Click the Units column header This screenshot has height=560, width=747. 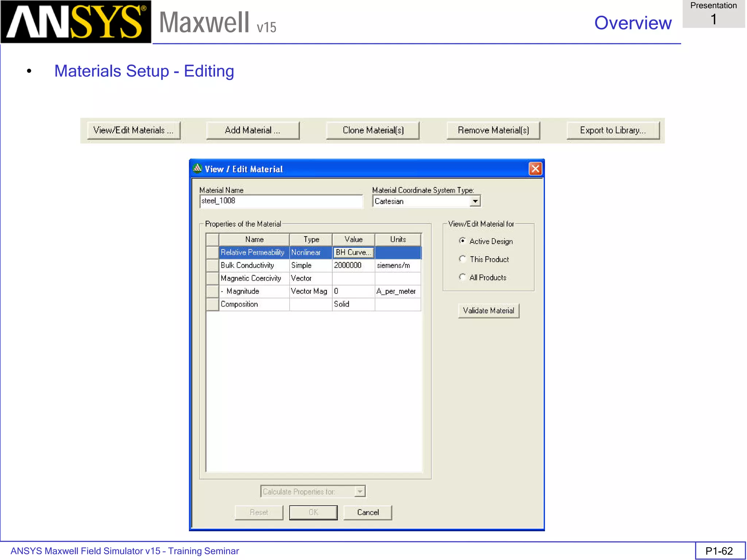click(x=398, y=240)
